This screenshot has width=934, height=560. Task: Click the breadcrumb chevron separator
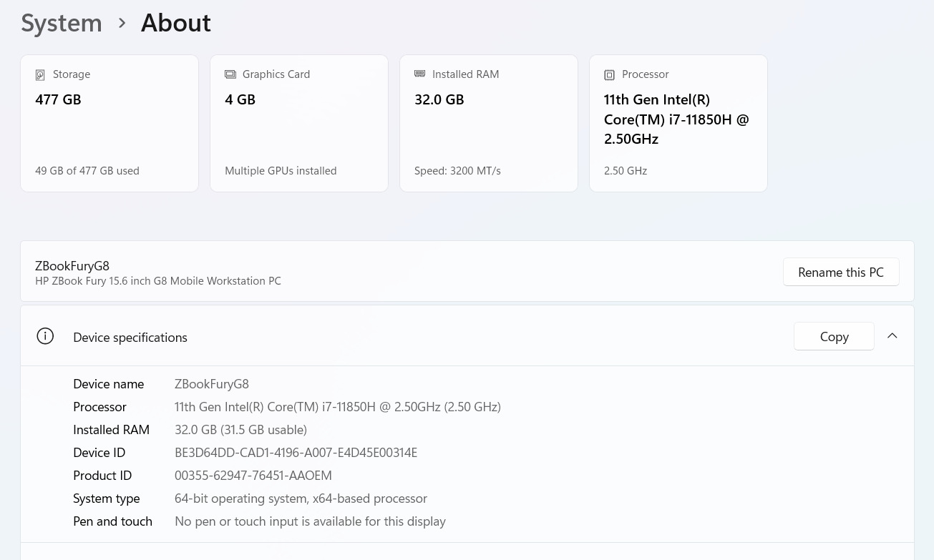pyautogui.click(x=122, y=23)
